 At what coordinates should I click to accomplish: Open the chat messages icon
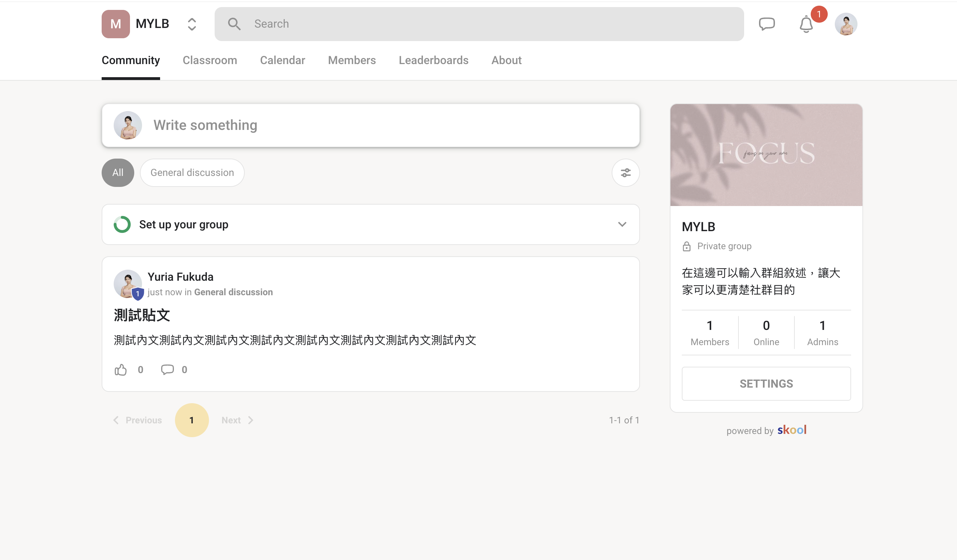(767, 24)
